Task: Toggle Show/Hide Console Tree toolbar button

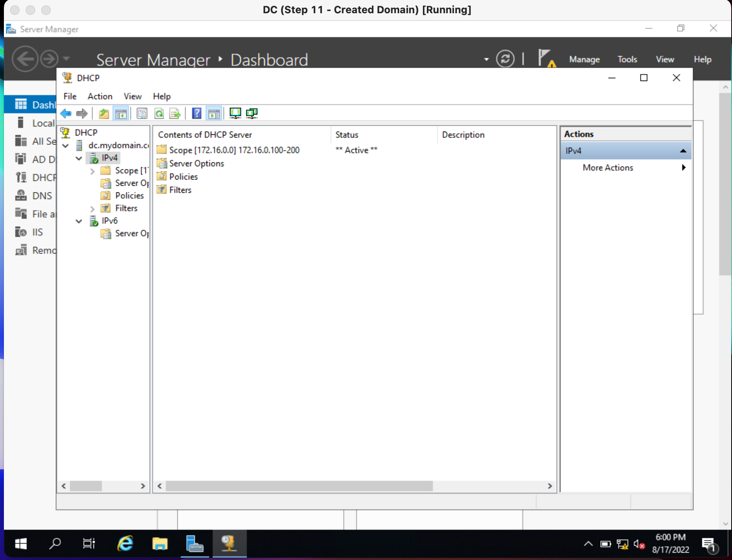Action: click(x=121, y=113)
